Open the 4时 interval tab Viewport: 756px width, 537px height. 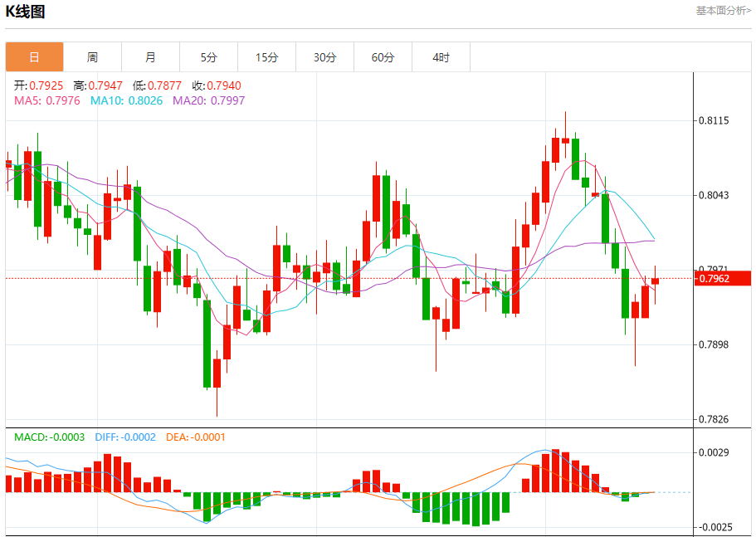[x=441, y=57]
